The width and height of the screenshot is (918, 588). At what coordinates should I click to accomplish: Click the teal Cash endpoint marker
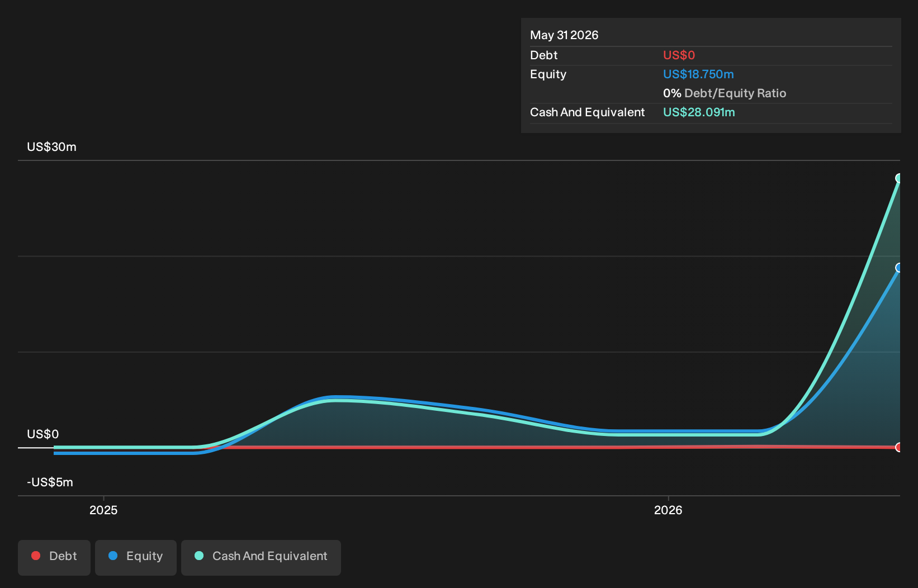(x=898, y=178)
